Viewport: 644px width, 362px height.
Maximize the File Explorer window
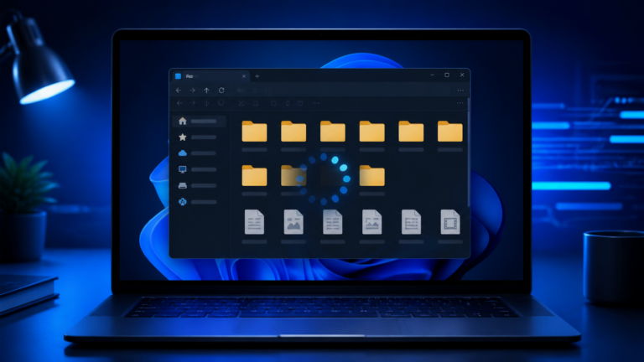(x=447, y=75)
